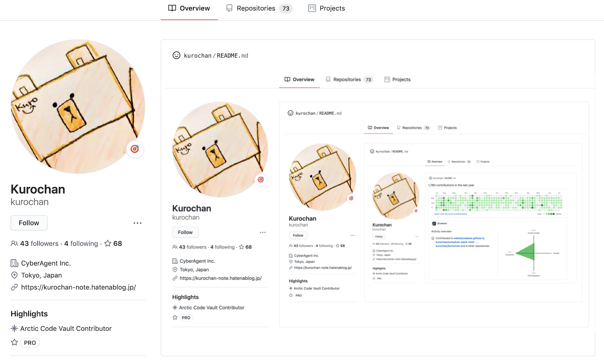Click the star icon beside 68 in the left sidebar
The height and width of the screenshot is (364, 604).
pyautogui.click(x=108, y=243)
